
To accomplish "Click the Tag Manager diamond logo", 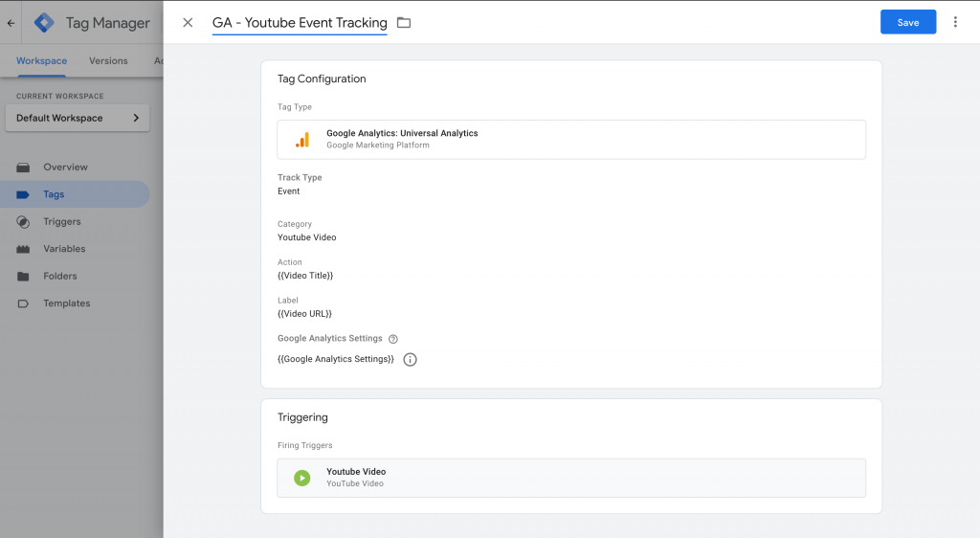I will click(44, 22).
